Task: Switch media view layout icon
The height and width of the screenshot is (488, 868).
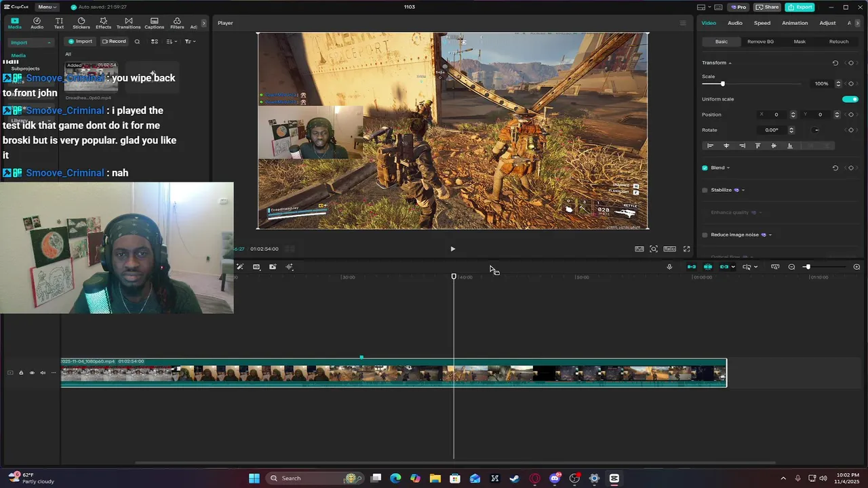Action: click(155, 41)
